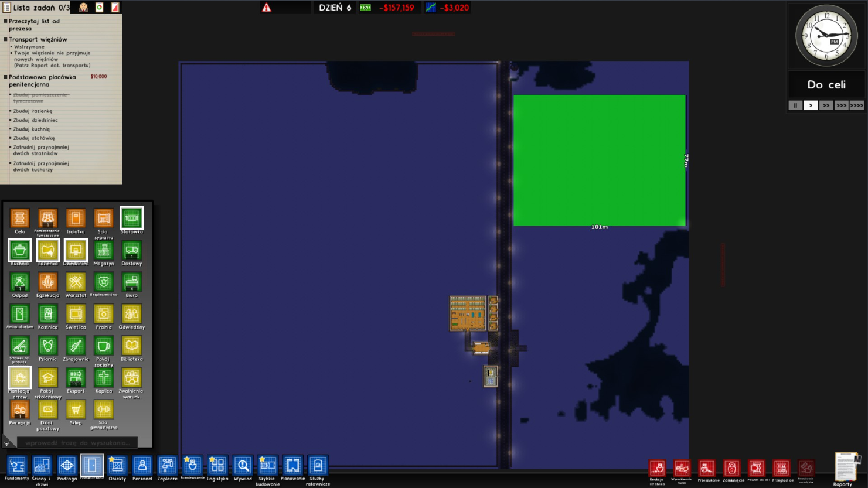Choose the Bezpieczeństwo room icon
This screenshot has width=868, height=488.
[x=104, y=282]
